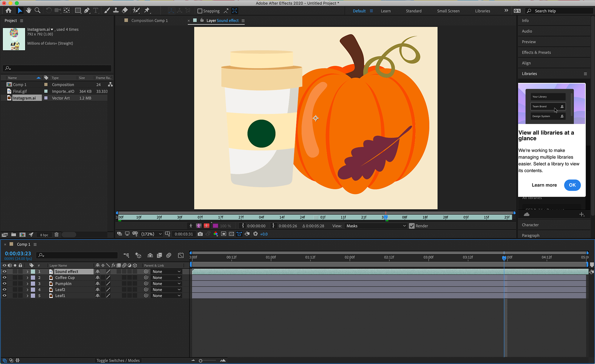Switch to the Small Screen workspace
The image size is (595, 364).
tap(448, 11)
